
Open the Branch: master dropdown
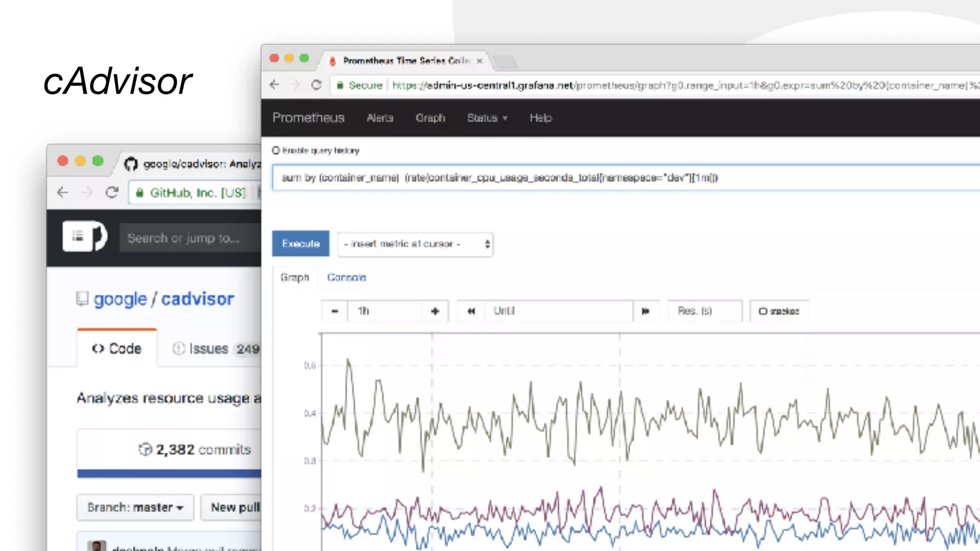pyautogui.click(x=135, y=507)
